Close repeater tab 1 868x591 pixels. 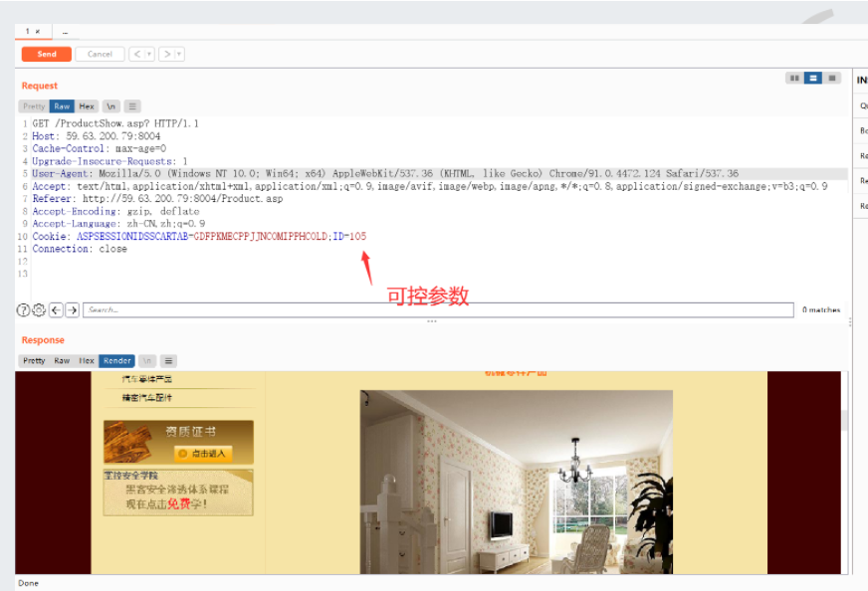[38, 32]
